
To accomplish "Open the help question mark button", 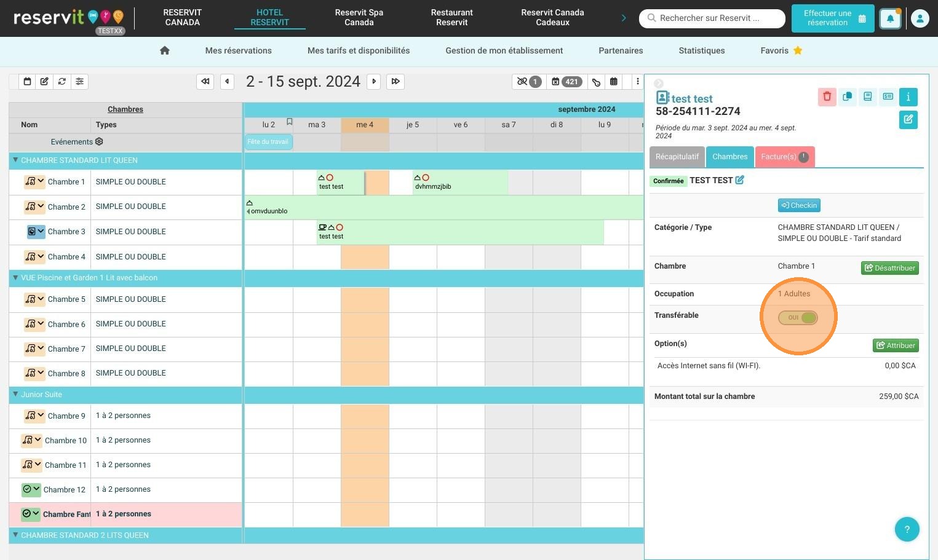I will tap(907, 529).
